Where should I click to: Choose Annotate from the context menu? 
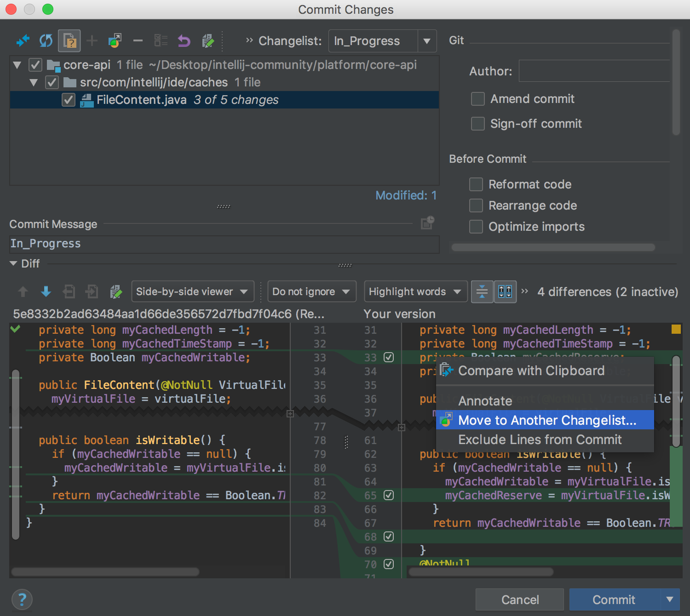click(x=484, y=400)
